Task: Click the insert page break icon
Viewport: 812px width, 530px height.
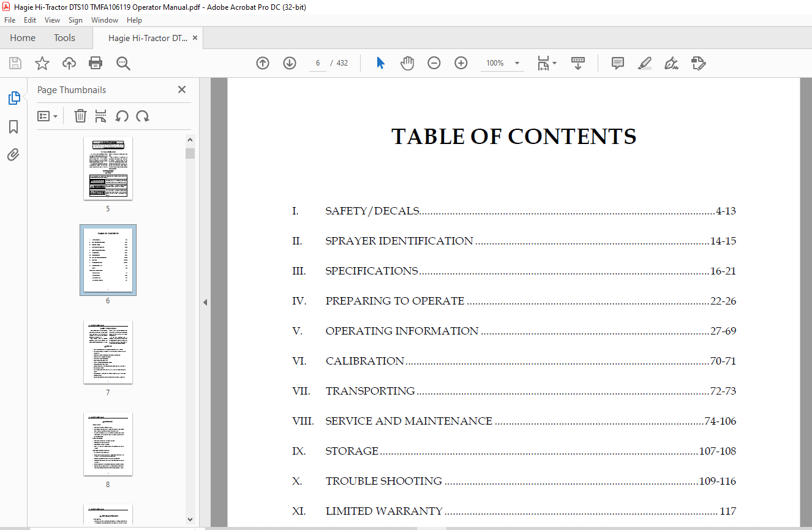Action: point(101,116)
